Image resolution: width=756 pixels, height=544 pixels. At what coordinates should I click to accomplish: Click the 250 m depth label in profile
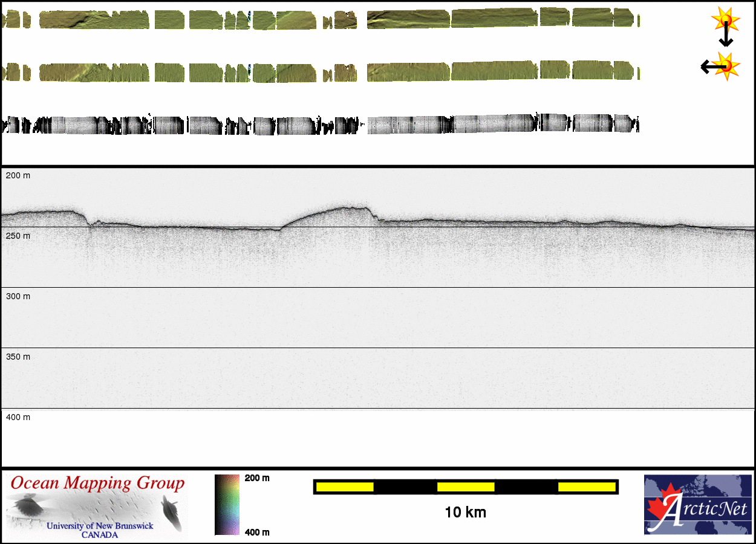18,236
